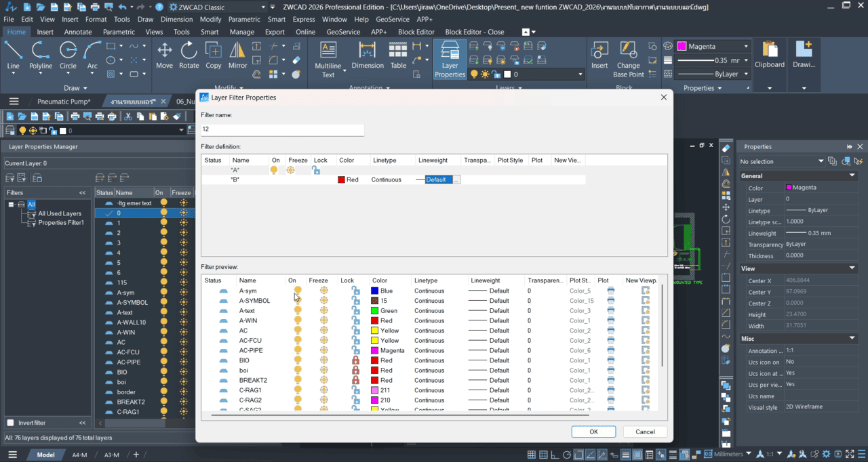This screenshot has height=462, width=868.
Task: Enable the Invert filter checkbox
Action: [x=10, y=423]
